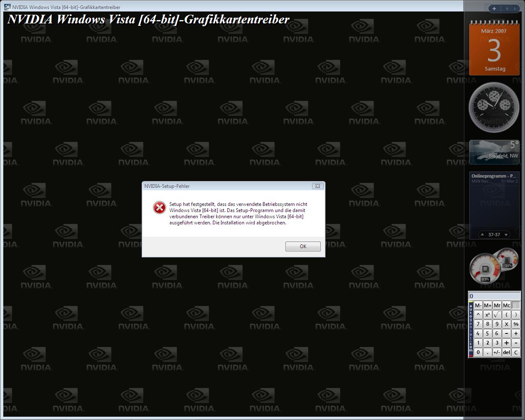This screenshot has height=420, width=525.
Task: Show next feed headlines with the down arrow
Action: [x=506, y=235]
